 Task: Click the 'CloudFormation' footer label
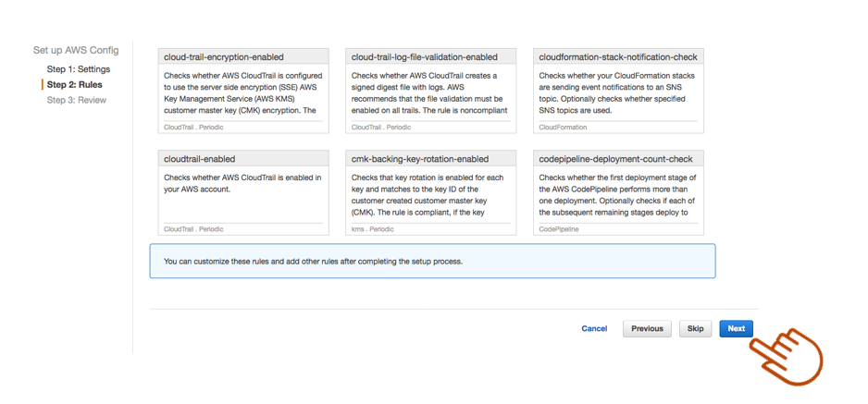pos(563,127)
